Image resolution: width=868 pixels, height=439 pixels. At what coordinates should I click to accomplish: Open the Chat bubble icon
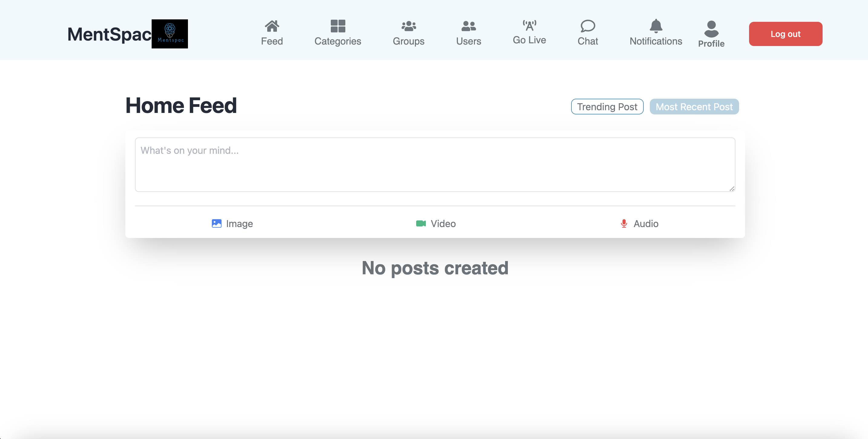(x=588, y=26)
